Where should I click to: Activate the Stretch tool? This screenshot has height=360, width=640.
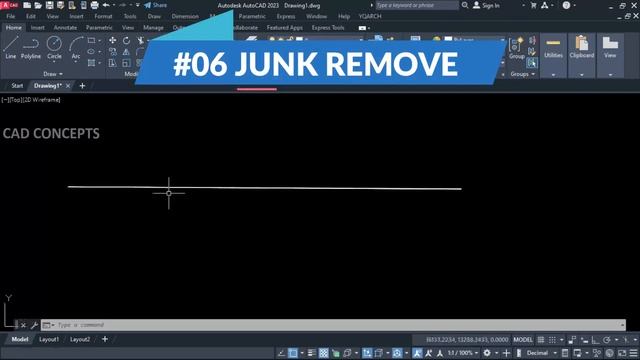pyautogui.click(x=112, y=63)
